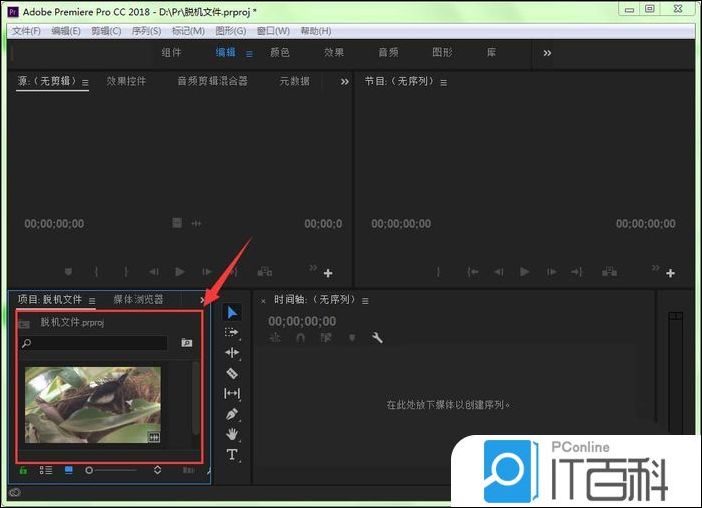Switch project panel to list view
The width and height of the screenshot is (702, 508).
coord(46,469)
